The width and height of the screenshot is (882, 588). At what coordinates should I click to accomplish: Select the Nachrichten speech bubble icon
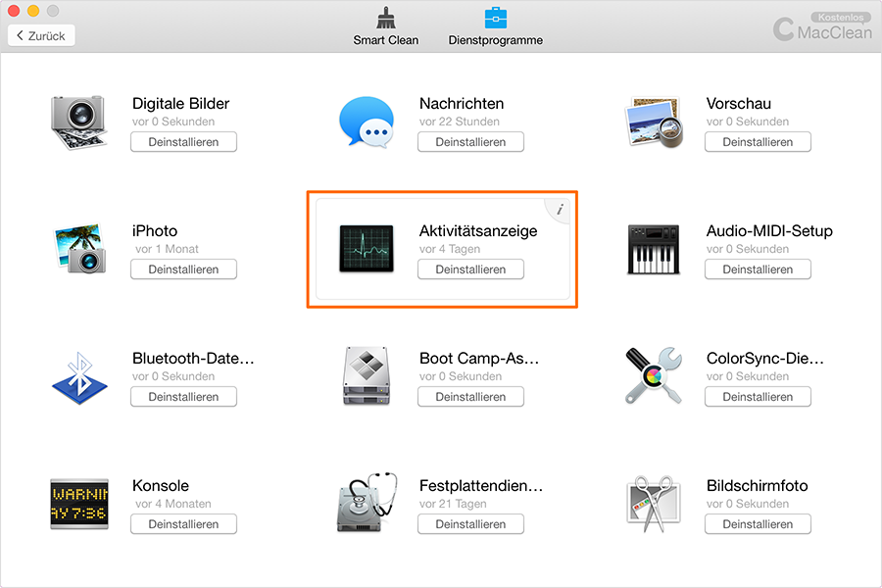click(x=367, y=122)
